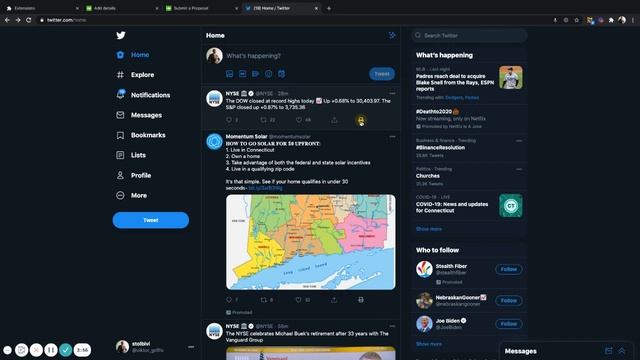Image resolution: width=640 pixels, height=360 pixels.
Task: Open emoji picker in the tweet composer
Action: 269,74
